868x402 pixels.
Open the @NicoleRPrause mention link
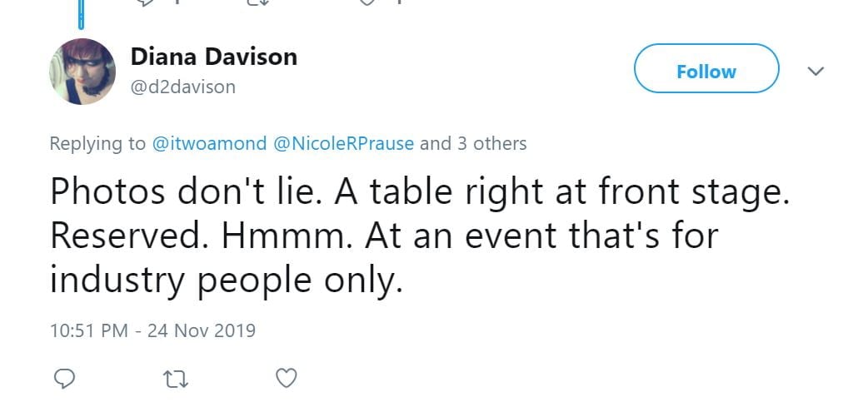tap(343, 143)
